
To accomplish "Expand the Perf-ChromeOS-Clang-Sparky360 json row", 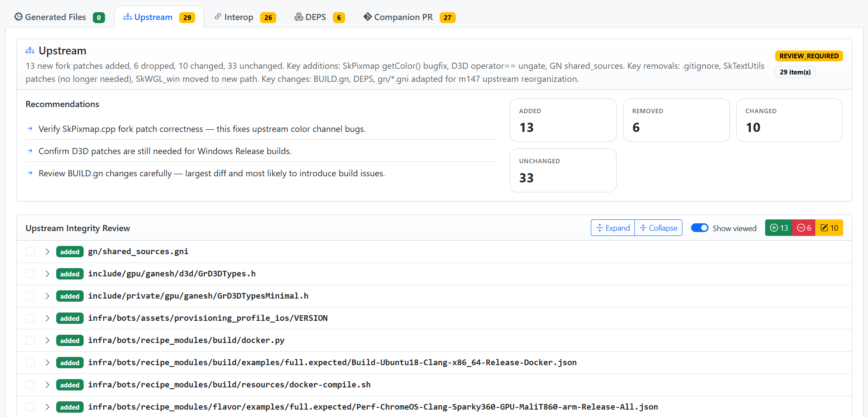I will tap(47, 407).
